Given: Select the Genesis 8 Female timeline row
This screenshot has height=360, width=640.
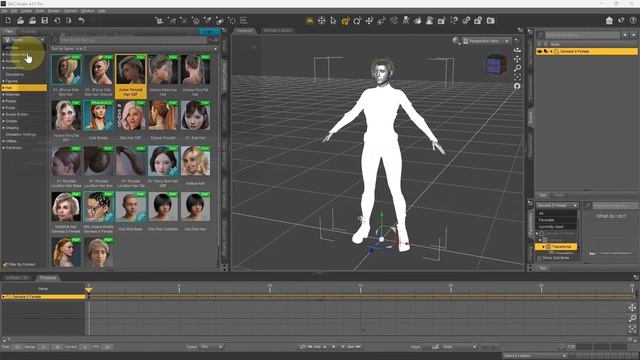Looking at the screenshot, I should point(43,297).
